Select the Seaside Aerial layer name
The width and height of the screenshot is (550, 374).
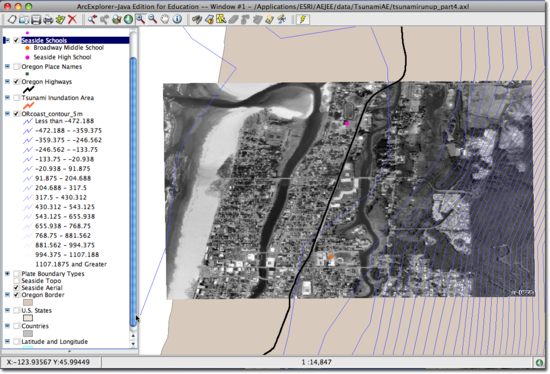pos(42,288)
